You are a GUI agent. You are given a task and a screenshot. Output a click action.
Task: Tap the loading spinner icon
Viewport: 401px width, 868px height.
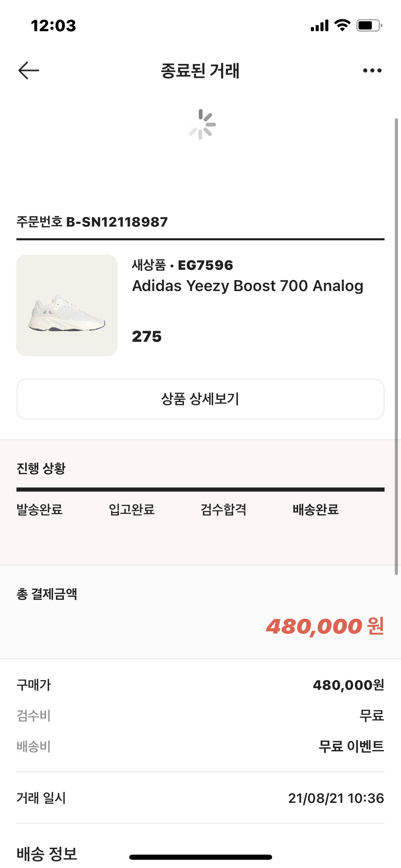201,124
